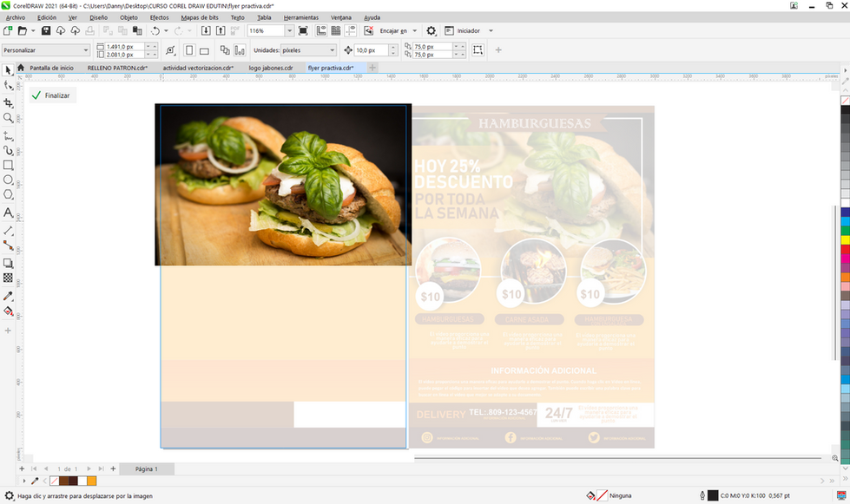This screenshot has height=504, width=850.
Task: Activate the Text tool
Action: click(8, 213)
